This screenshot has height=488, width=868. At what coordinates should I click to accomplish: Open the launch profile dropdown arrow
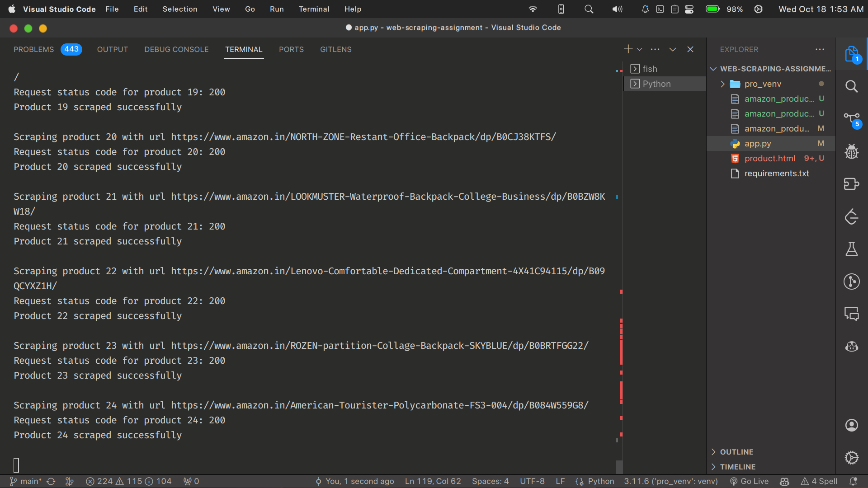[640, 49]
